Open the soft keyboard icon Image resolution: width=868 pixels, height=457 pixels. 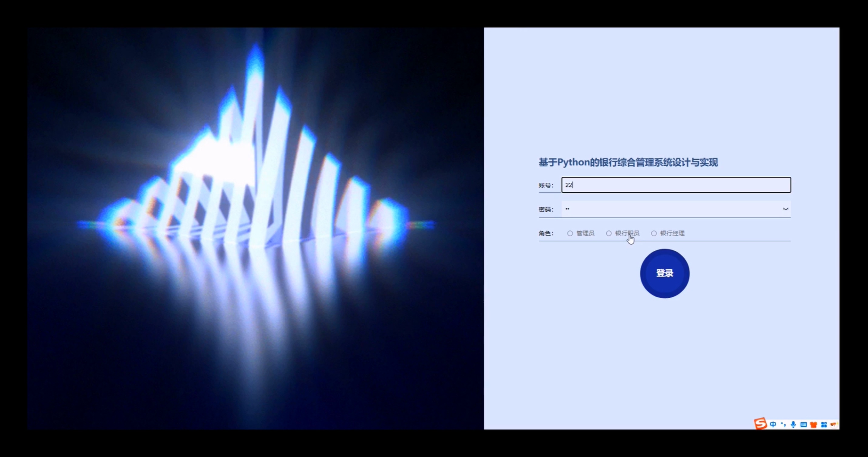(803, 424)
